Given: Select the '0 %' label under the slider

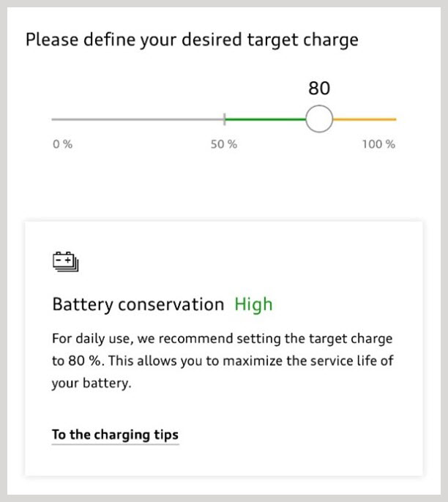Looking at the screenshot, I should tap(63, 144).
